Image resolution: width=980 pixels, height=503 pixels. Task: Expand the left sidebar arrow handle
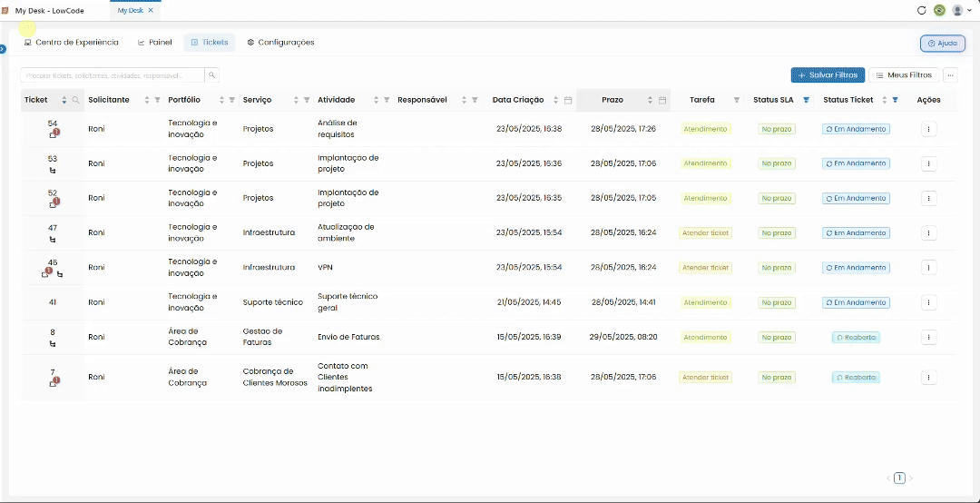(x=3, y=49)
